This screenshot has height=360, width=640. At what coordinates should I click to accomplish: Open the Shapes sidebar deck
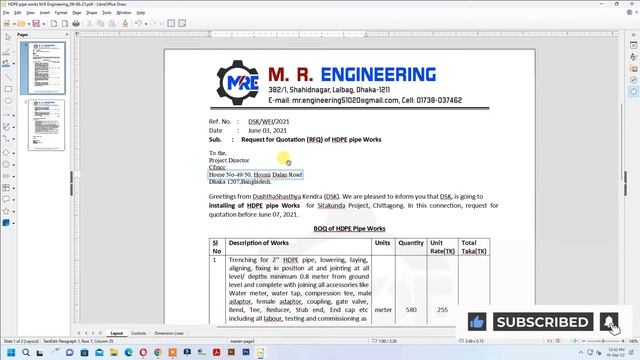(x=633, y=92)
